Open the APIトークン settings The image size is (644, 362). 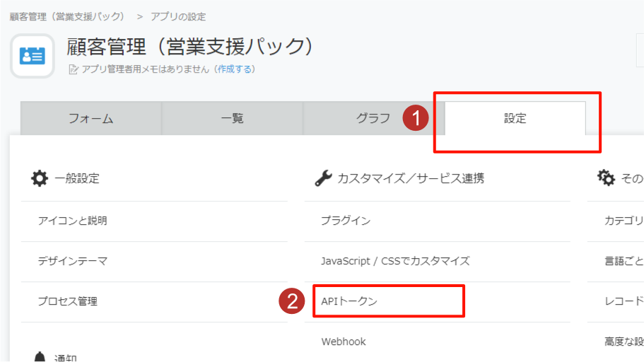point(349,301)
